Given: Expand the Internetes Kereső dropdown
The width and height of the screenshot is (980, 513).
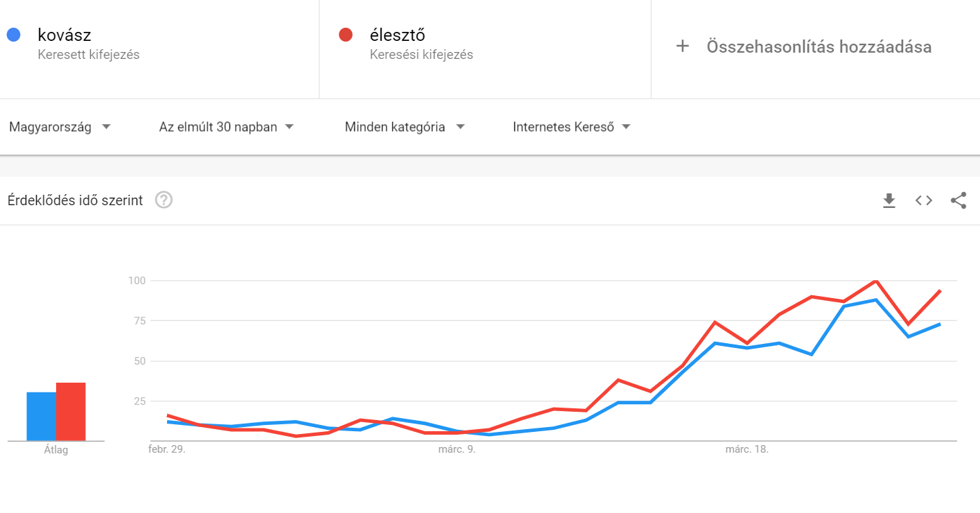Looking at the screenshot, I should click(571, 127).
